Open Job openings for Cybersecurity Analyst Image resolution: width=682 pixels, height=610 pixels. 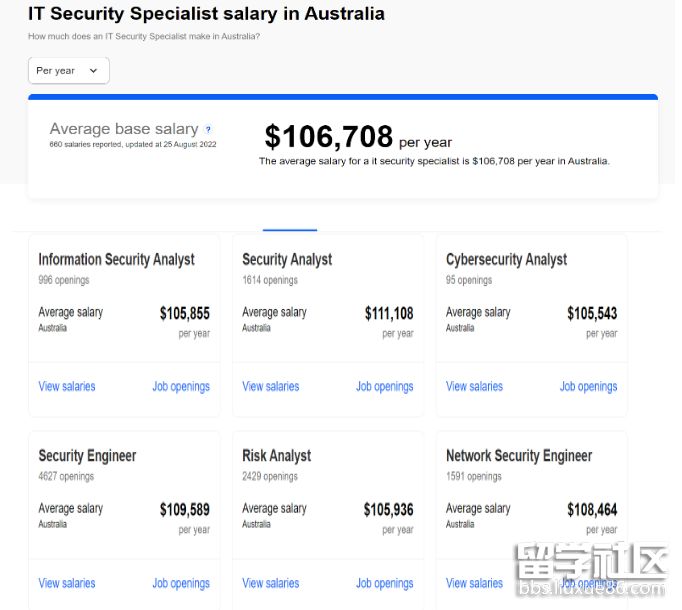[x=589, y=386]
